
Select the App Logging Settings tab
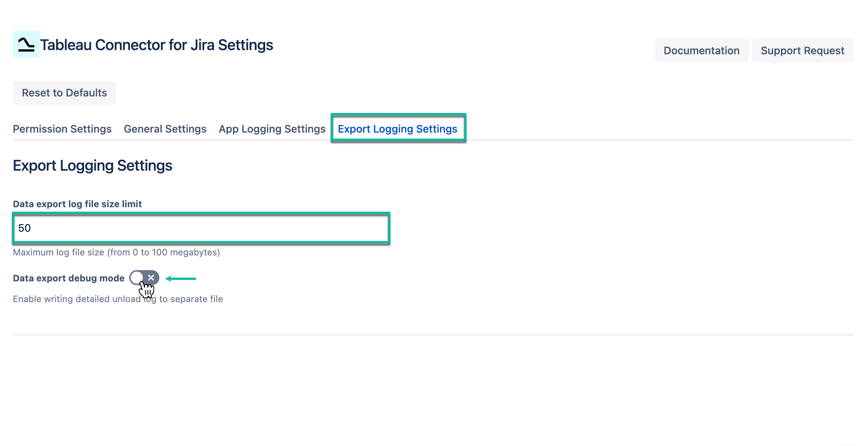tap(272, 129)
